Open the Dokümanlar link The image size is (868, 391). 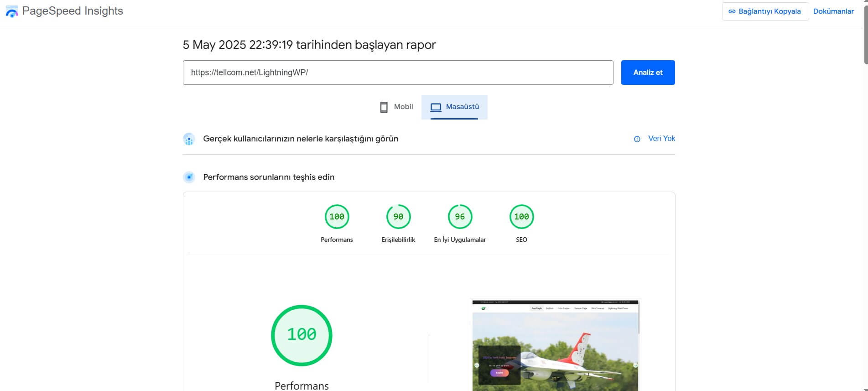point(833,11)
